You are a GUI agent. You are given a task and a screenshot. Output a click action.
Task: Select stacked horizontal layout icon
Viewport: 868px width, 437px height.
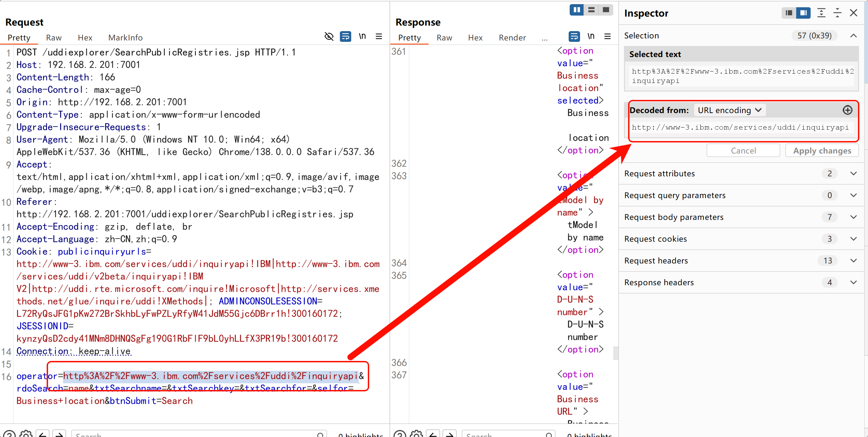[591, 10]
